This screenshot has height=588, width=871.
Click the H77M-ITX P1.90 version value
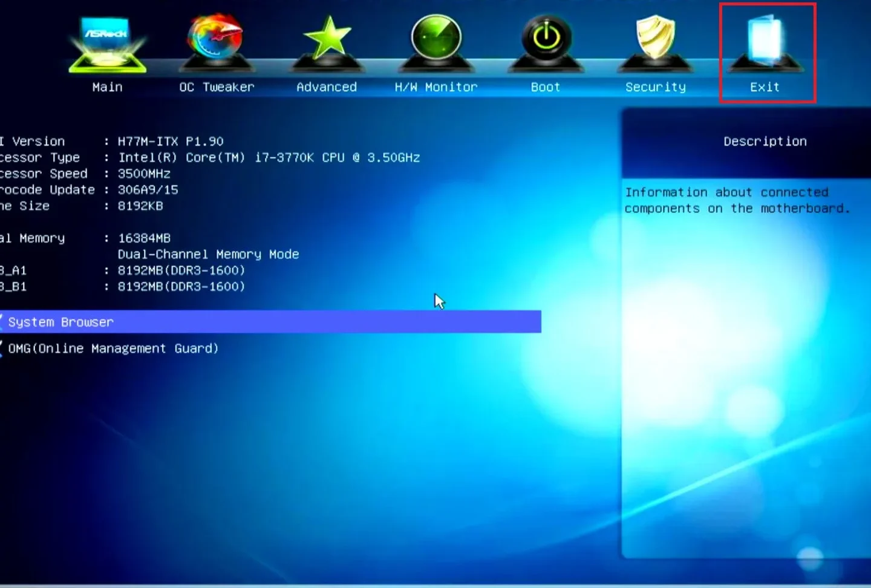point(171,142)
